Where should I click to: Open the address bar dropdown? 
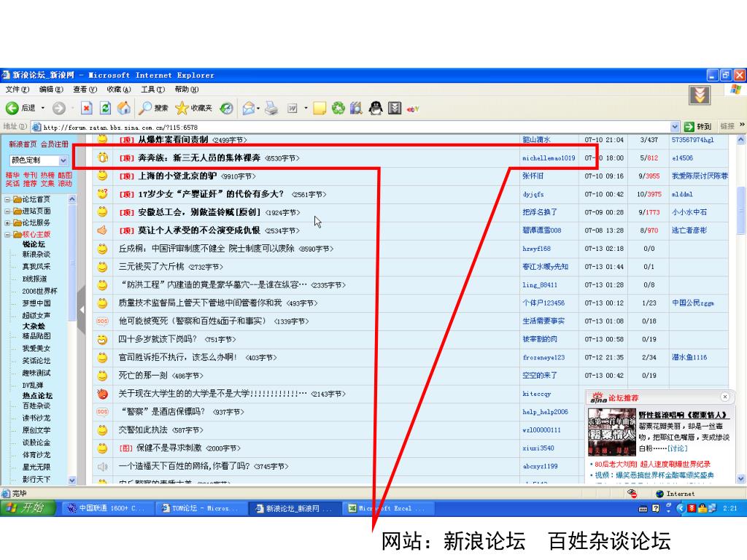[x=675, y=127]
